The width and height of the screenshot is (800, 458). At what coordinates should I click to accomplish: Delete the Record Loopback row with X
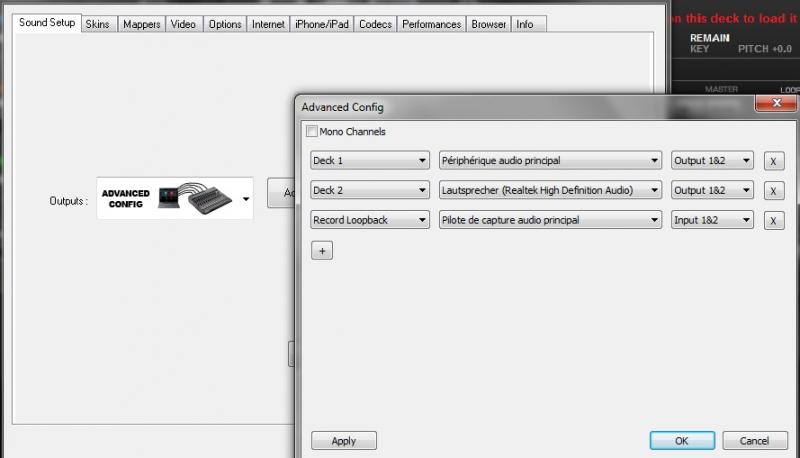coord(773,221)
